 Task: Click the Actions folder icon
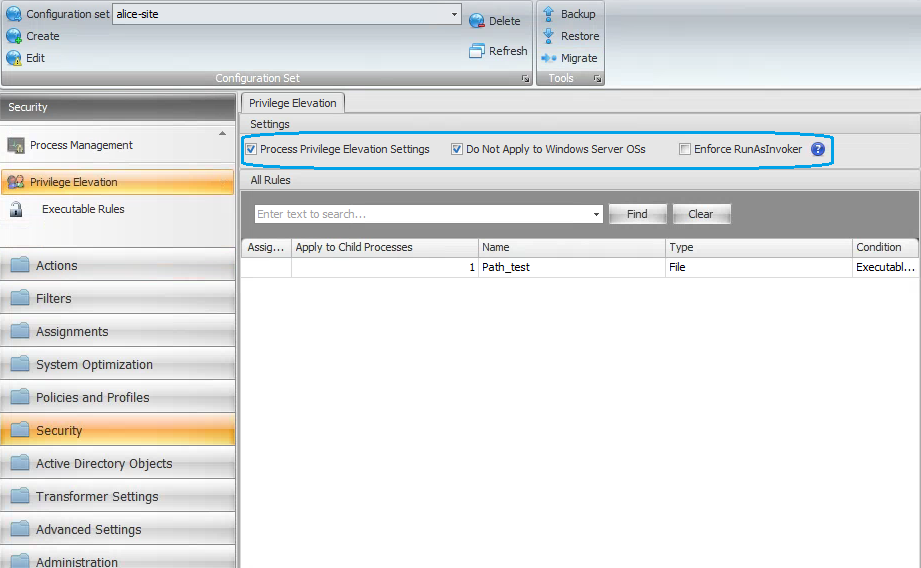pyautogui.click(x=20, y=265)
